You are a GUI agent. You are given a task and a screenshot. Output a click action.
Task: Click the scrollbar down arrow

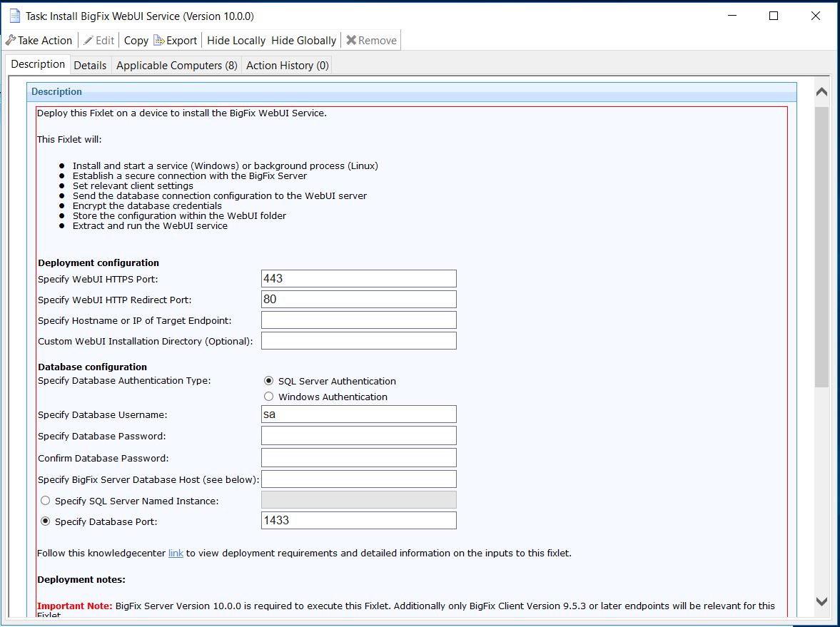tap(821, 601)
